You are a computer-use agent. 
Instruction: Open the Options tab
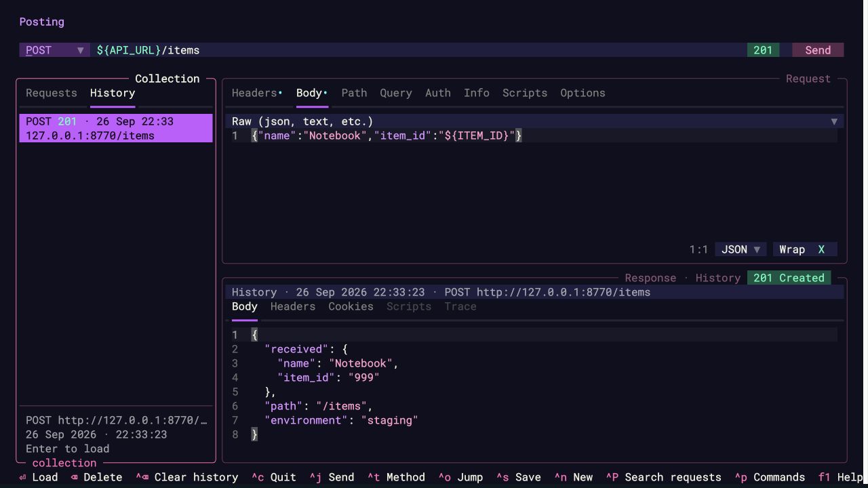click(583, 93)
